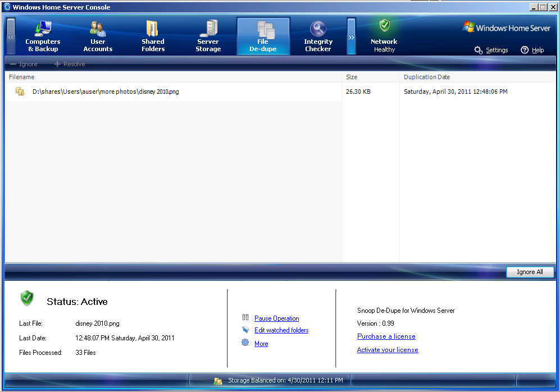Open Settings from the gear icon
Screen dimensions: 560x392
tap(478, 50)
